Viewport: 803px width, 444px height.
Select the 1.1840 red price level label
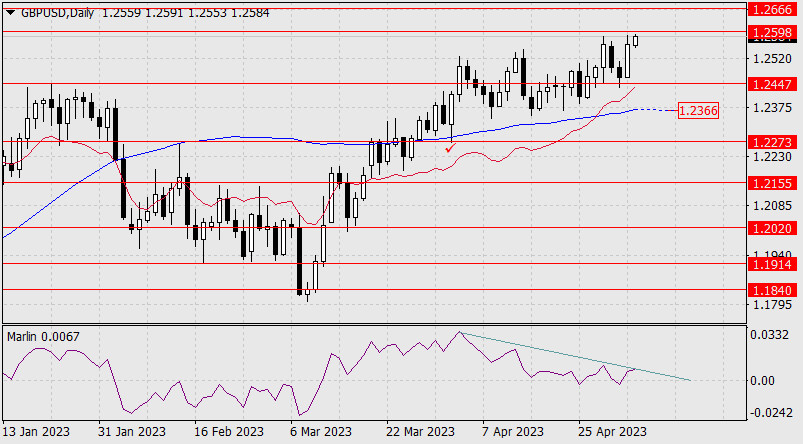tap(773, 290)
